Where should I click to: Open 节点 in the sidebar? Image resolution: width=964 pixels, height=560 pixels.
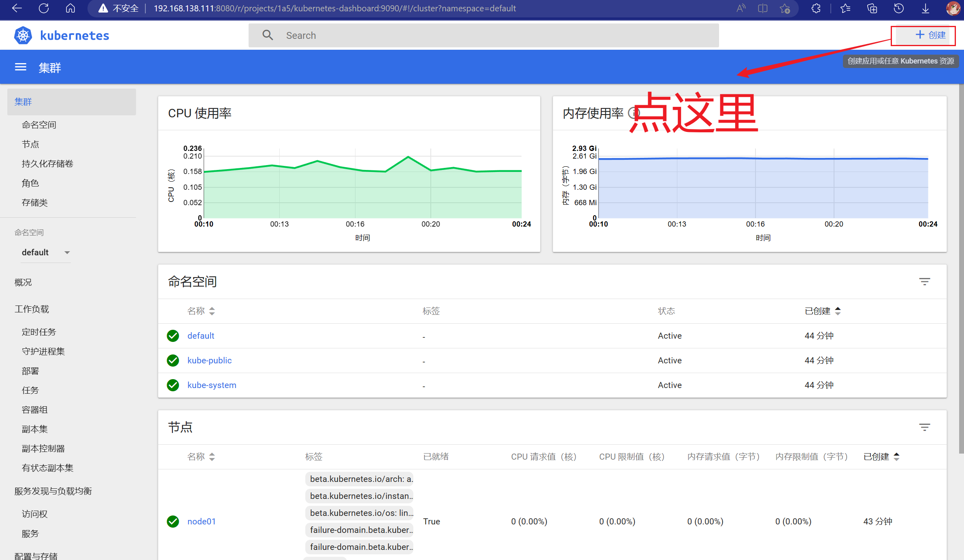pos(30,144)
